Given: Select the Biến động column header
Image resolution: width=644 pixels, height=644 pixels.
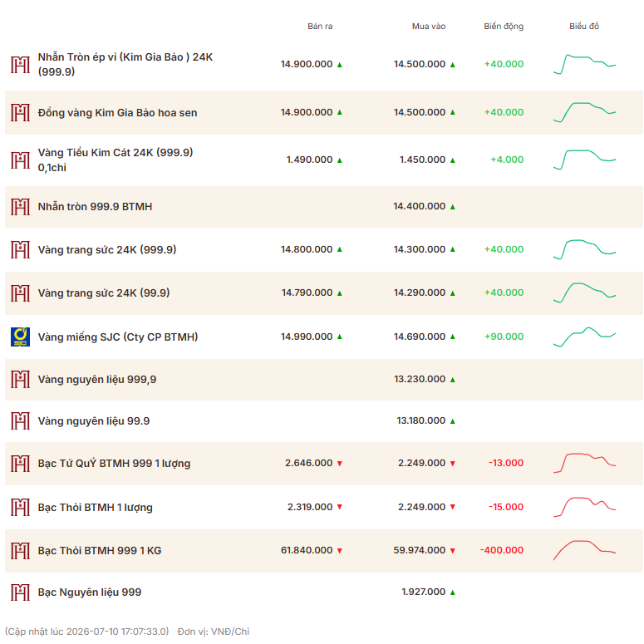Looking at the screenshot, I should 504,27.
